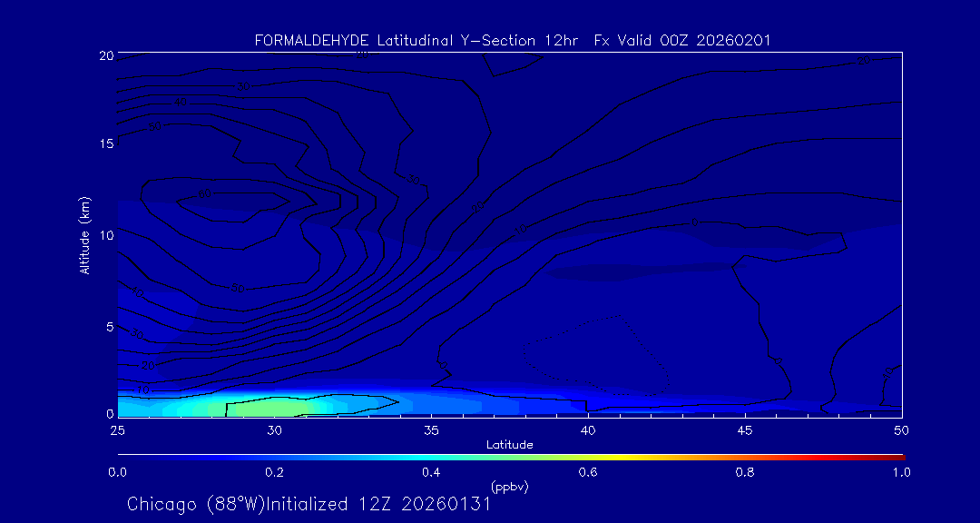This screenshot has width=980, height=523.
Task: Click the 0.4 label under the color bar
Action: tap(431, 472)
